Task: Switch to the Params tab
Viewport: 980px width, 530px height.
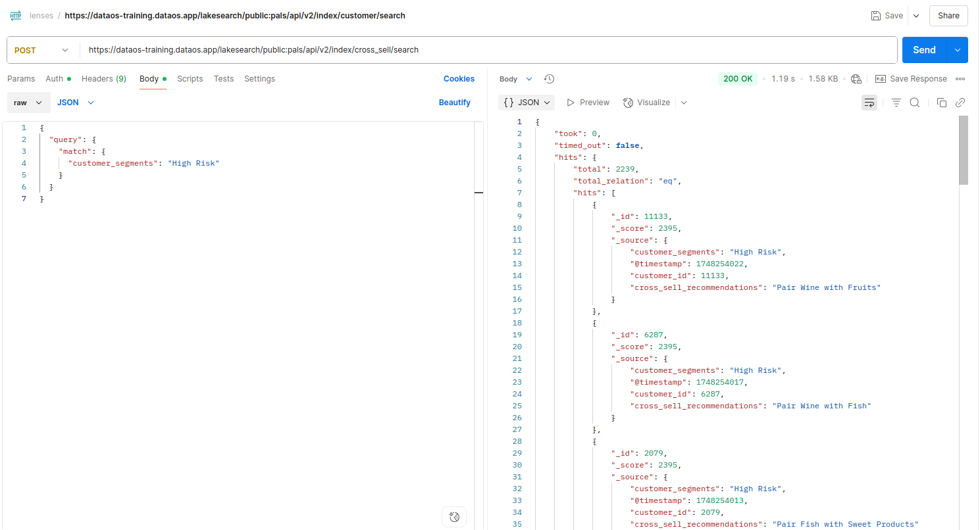Action: pos(21,79)
